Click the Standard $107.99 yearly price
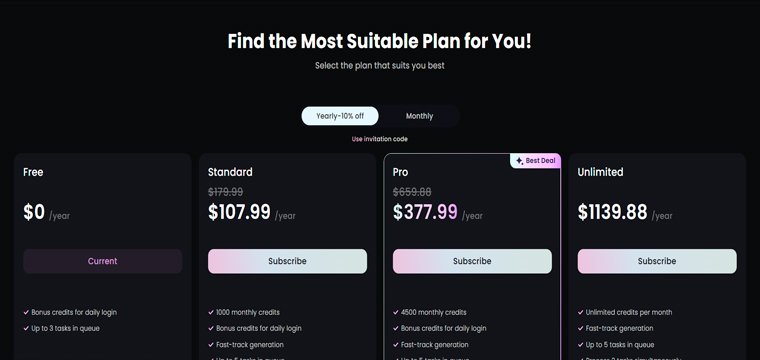The width and height of the screenshot is (760, 360). pyautogui.click(x=239, y=212)
